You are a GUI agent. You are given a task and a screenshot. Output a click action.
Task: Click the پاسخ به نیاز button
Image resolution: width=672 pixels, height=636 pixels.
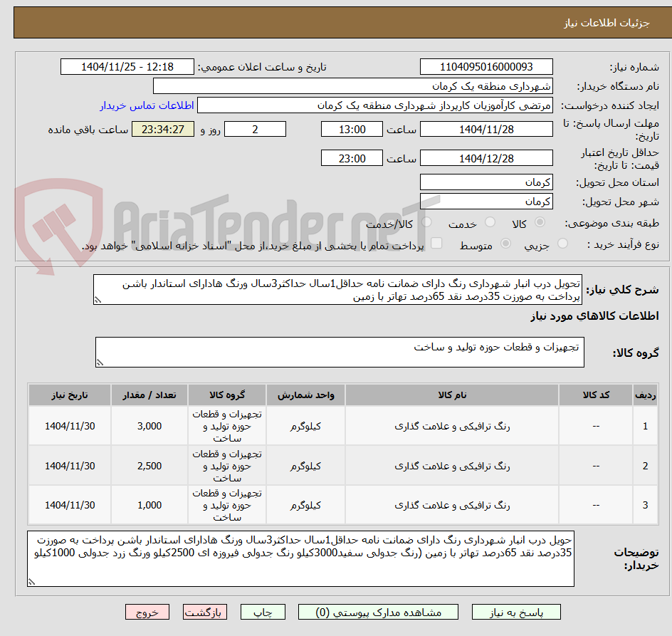pos(516,612)
